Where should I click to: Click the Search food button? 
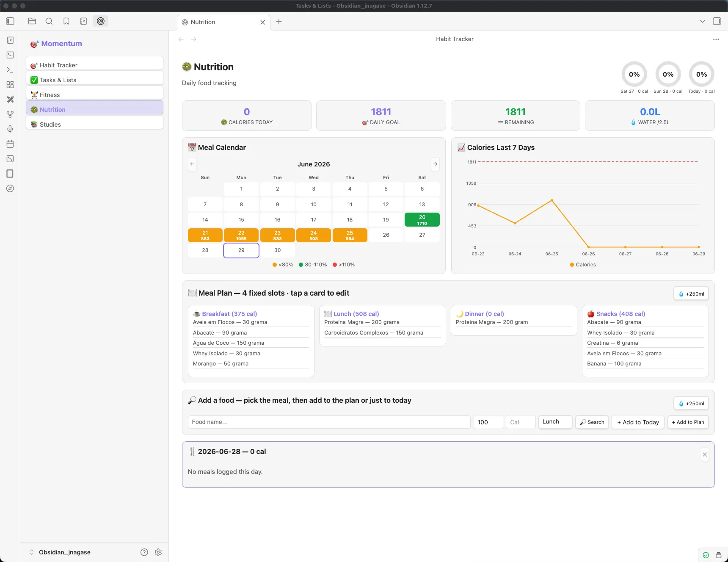[x=592, y=422]
